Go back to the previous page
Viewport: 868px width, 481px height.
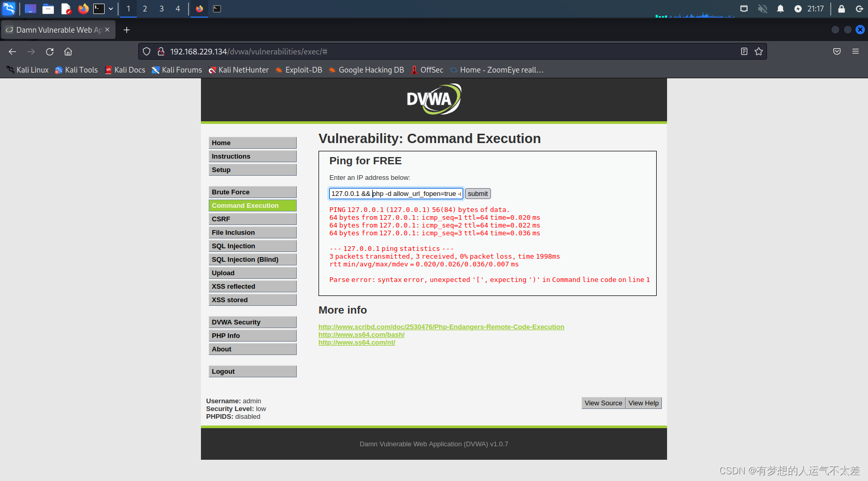pyautogui.click(x=12, y=51)
